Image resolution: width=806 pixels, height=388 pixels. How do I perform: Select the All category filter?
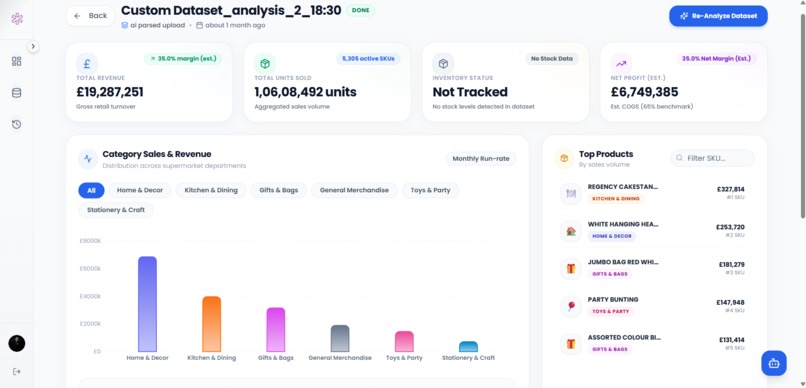point(91,190)
